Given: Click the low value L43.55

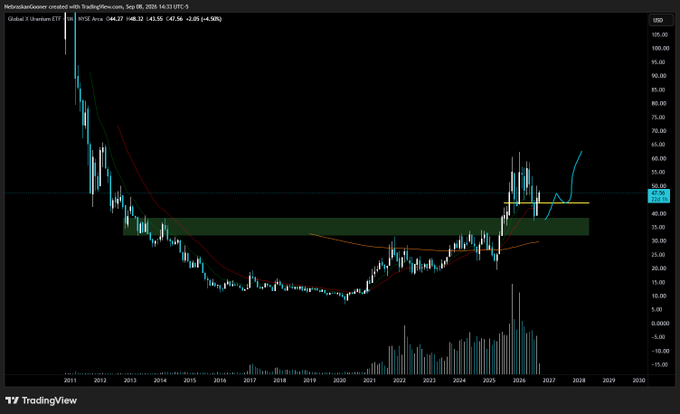Looking at the screenshot, I should [x=154, y=19].
